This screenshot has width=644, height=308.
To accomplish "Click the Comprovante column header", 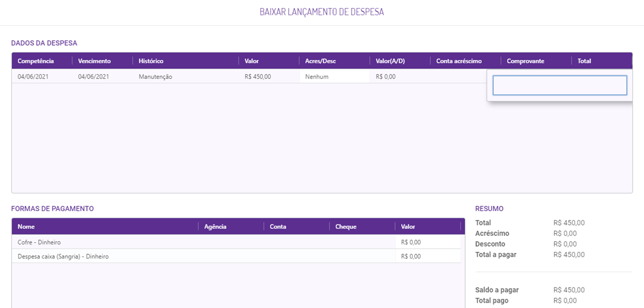I will [526, 61].
